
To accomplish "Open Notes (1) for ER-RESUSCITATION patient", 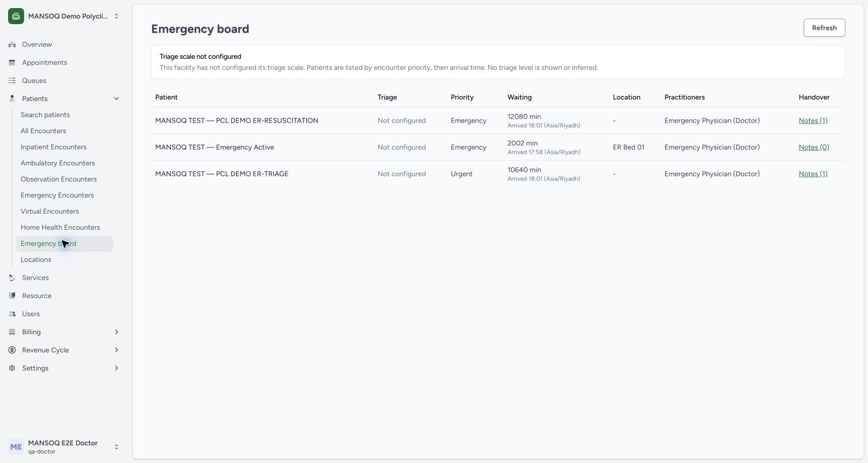I will pos(813,121).
